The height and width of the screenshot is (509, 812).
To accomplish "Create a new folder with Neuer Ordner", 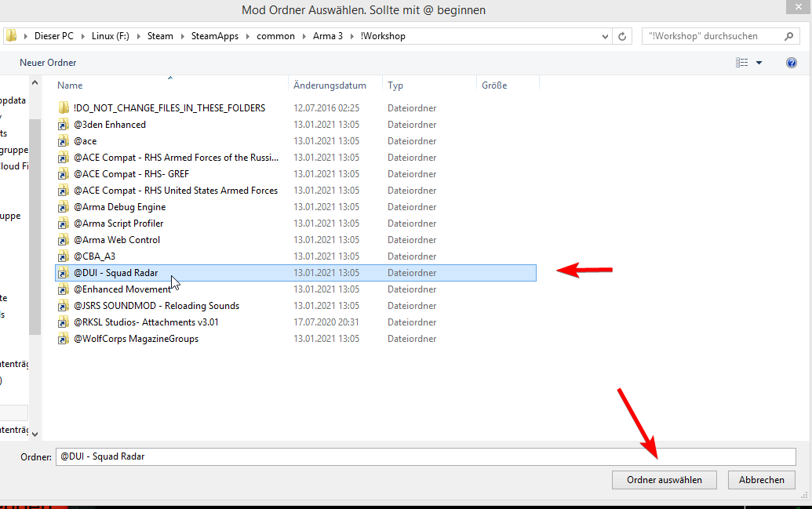I will point(48,63).
